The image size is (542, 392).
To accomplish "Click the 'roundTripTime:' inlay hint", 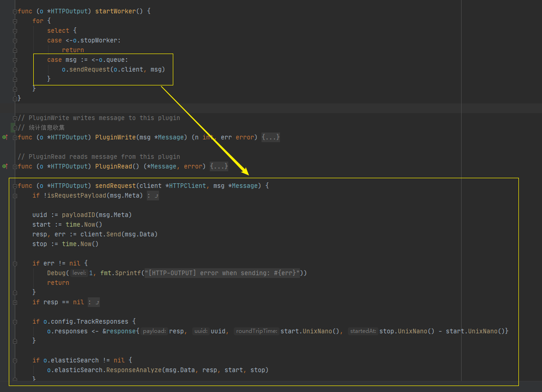I will [x=256, y=331].
